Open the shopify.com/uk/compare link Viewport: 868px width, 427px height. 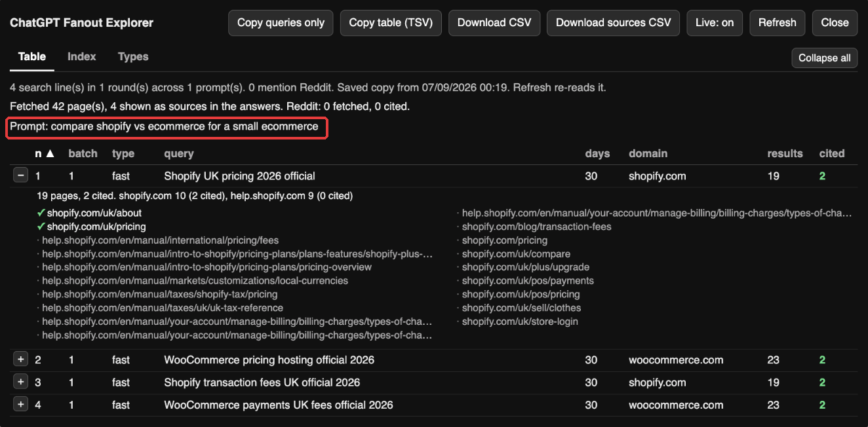[516, 253]
